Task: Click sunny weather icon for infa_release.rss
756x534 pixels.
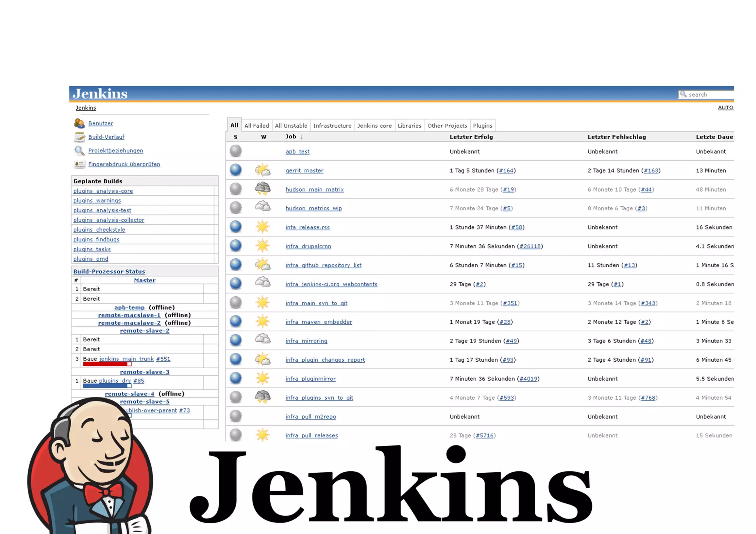Action: pyautogui.click(x=262, y=227)
